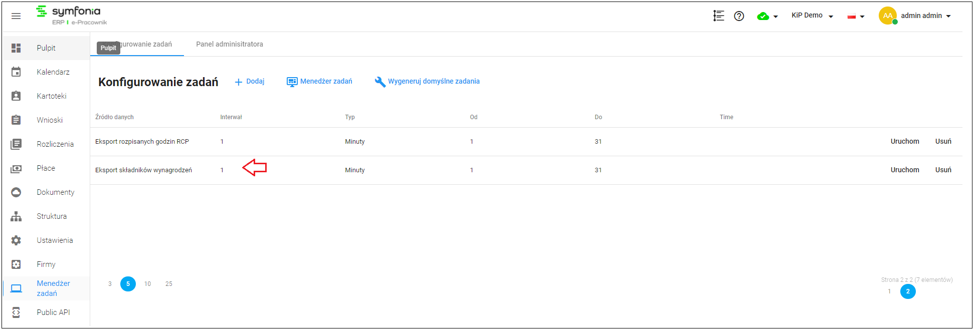Viewport: 980px width, 334px height.
Task: Sort by Źródło danych column header
Action: pos(114,117)
